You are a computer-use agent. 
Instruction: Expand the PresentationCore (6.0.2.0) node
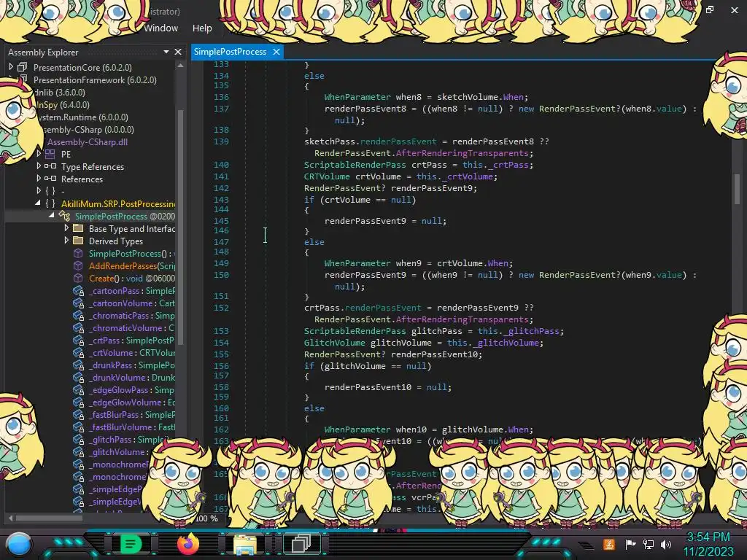coord(10,67)
